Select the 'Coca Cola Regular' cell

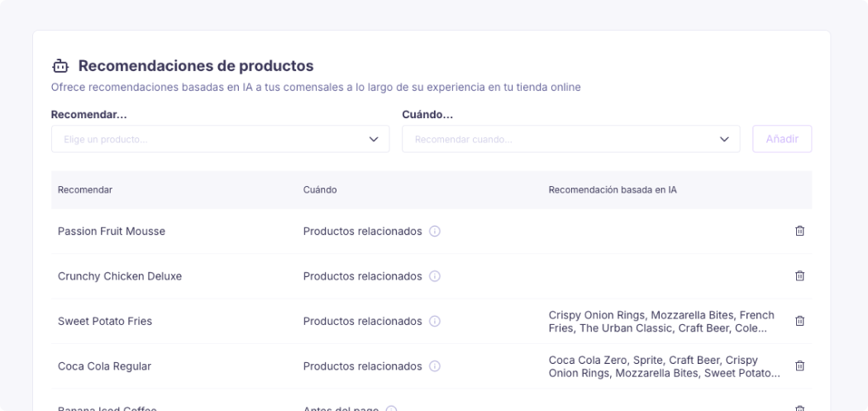pos(104,366)
